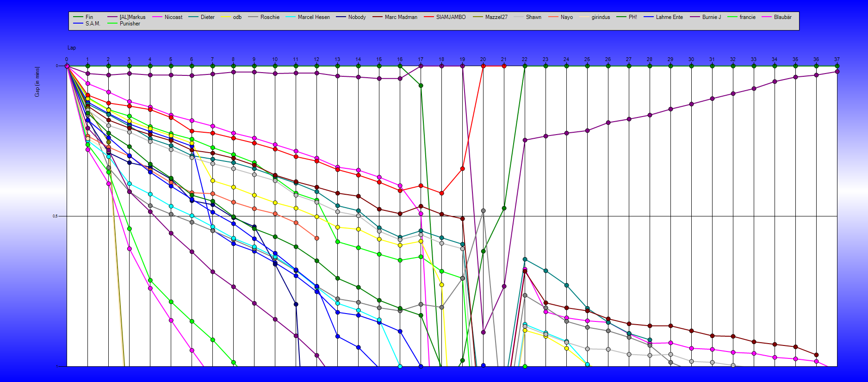Select lap number 15 on the axis
This screenshot has width=868, height=382.
pos(379,59)
